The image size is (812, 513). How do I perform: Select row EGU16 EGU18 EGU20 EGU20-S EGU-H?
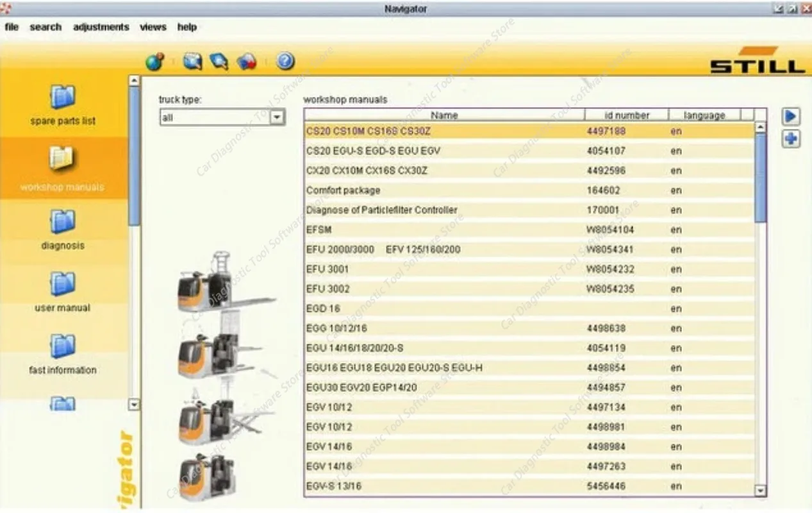tap(529, 367)
